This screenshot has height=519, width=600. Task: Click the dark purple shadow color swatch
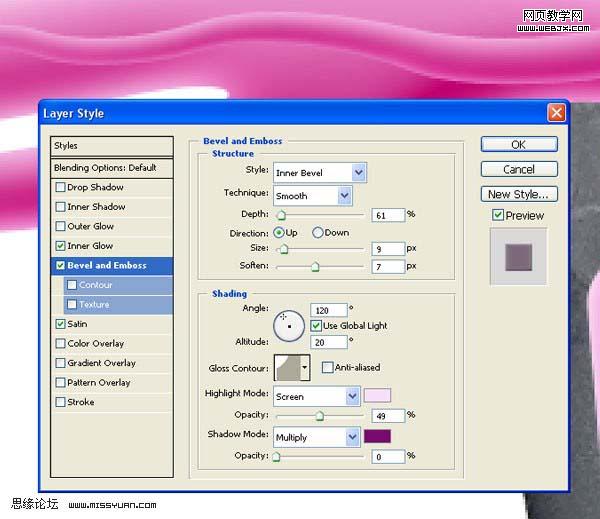tap(377, 436)
